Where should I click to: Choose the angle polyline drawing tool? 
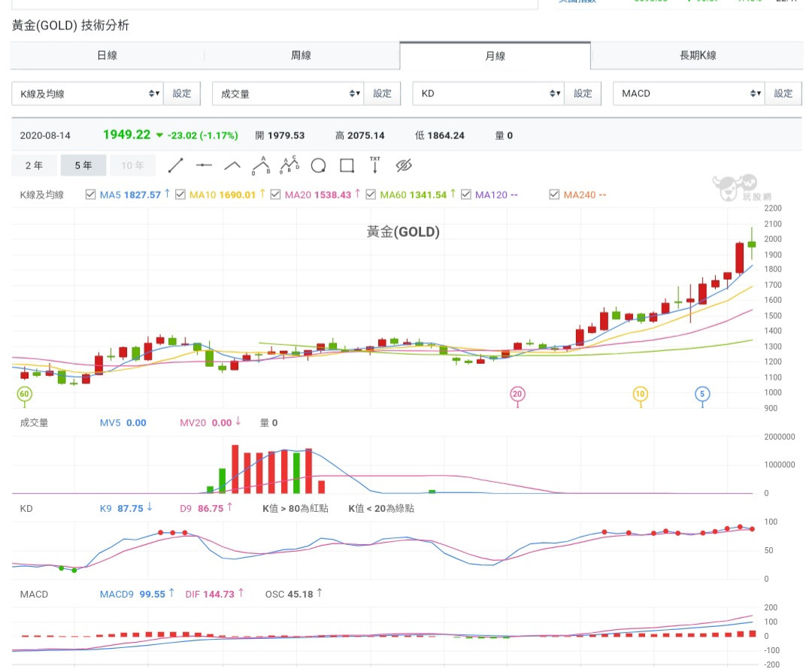232,165
